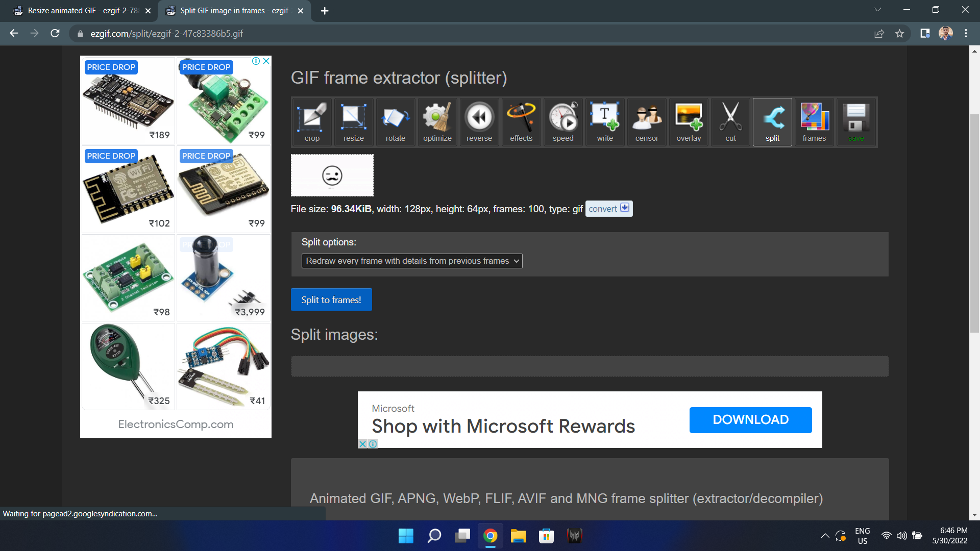
Task: Open the save tool
Action: (856, 122)
